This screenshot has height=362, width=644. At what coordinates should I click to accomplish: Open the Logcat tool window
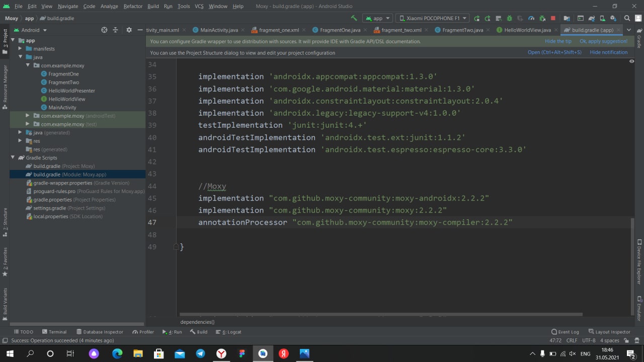tap(228, 332)
